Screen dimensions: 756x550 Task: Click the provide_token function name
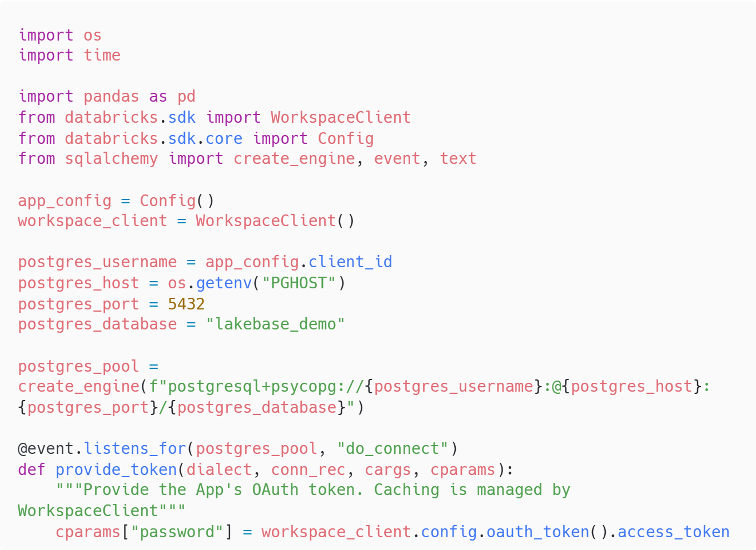(115, 469)
